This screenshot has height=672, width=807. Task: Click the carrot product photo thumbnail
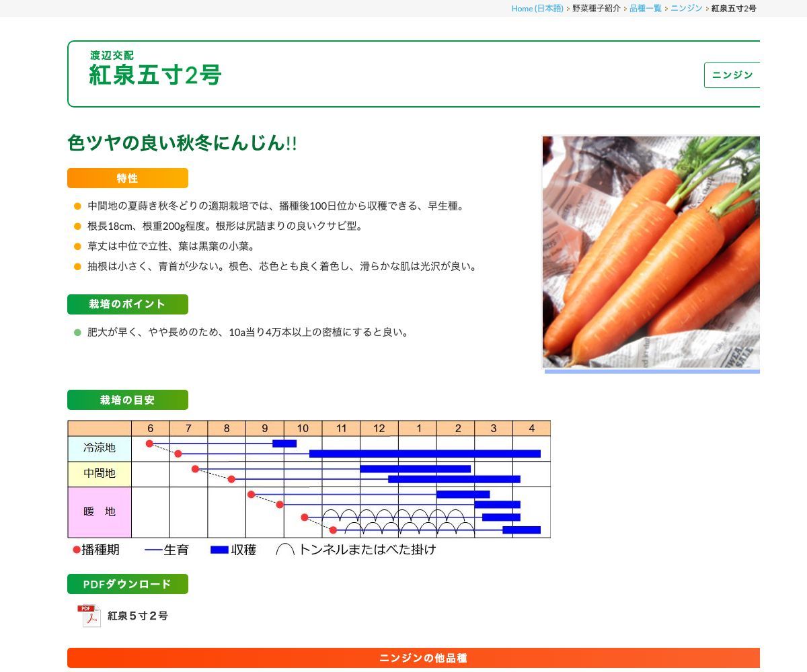[650, 252]
